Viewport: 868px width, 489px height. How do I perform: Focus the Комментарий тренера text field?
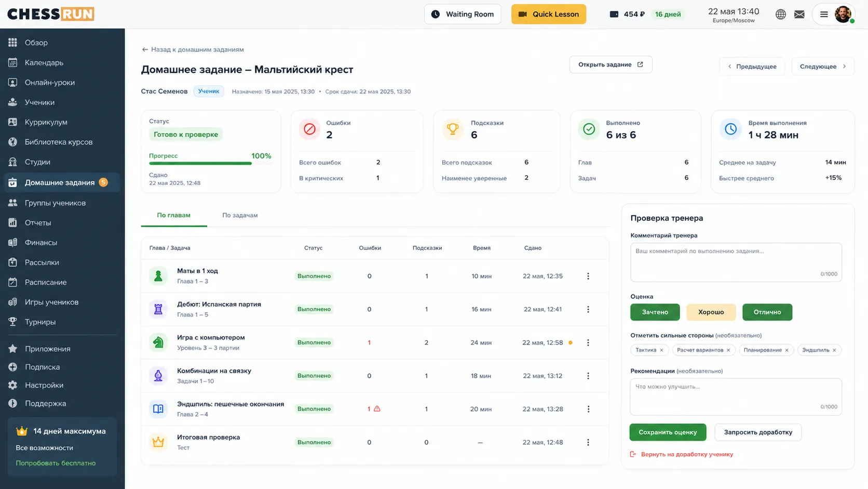(x=736, y=262)
